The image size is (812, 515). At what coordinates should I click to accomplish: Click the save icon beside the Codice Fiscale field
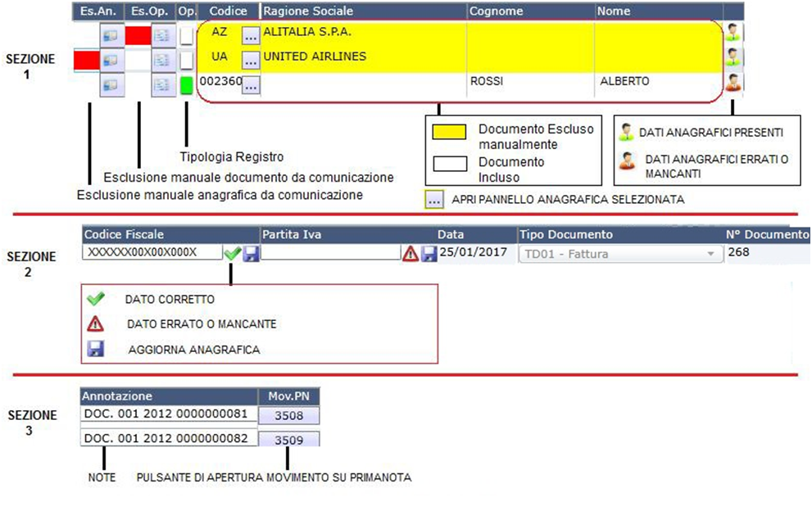[252, 254]
